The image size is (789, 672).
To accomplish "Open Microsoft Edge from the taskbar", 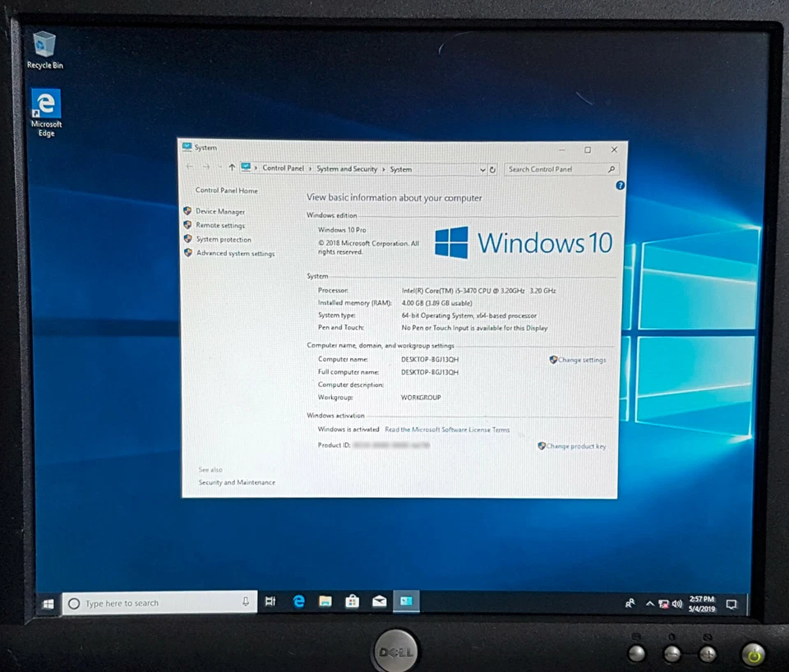I will (298, 601).
